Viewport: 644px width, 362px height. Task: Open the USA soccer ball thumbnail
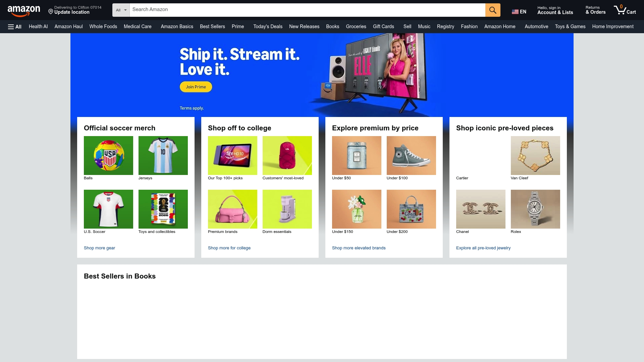click(x=108, y=156)
